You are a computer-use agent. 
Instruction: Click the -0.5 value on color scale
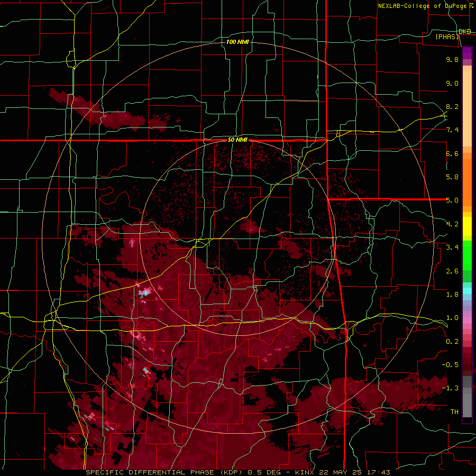tap(450, 365)
